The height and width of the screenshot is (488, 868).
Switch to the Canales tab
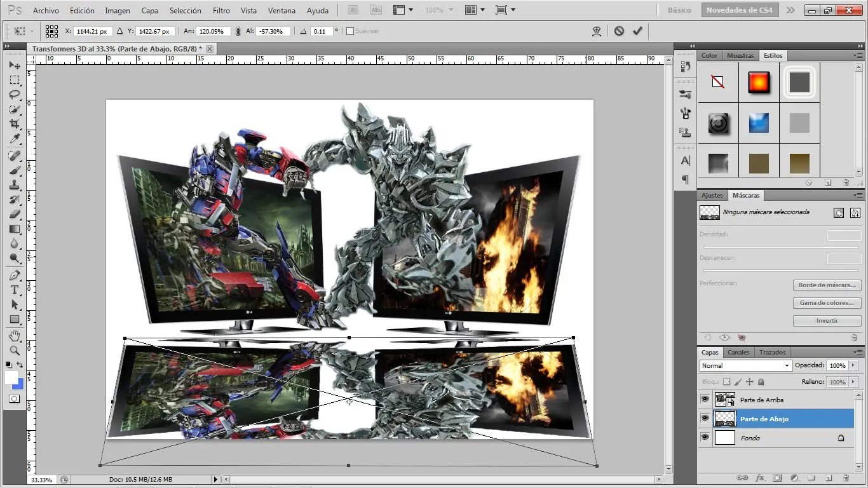pos(738,352)
